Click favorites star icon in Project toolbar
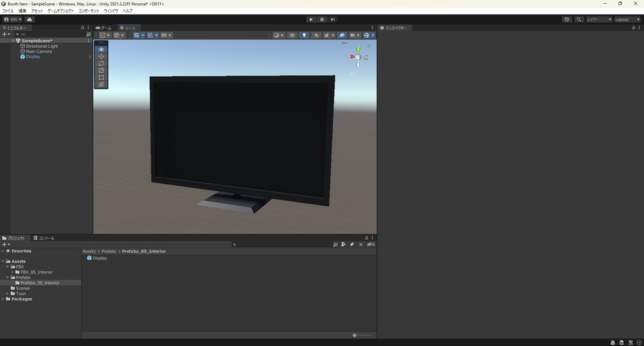 (x=360, y=245)
